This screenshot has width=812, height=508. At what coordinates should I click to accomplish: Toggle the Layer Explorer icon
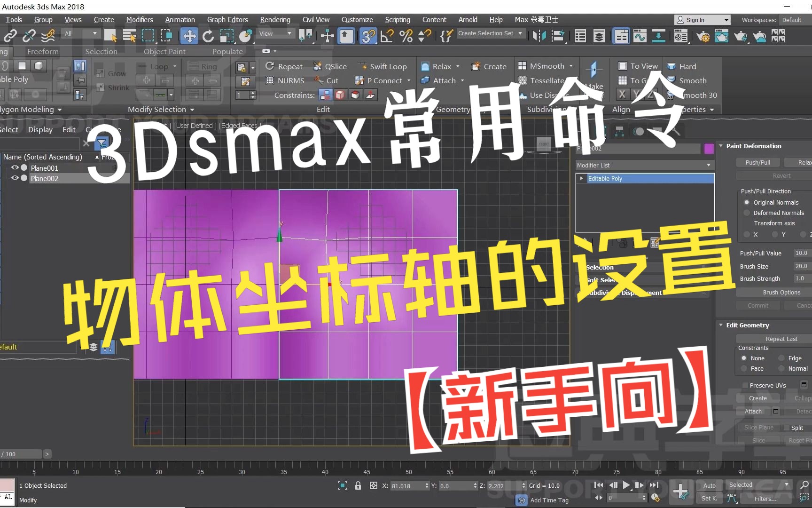(x=599, y=36)
